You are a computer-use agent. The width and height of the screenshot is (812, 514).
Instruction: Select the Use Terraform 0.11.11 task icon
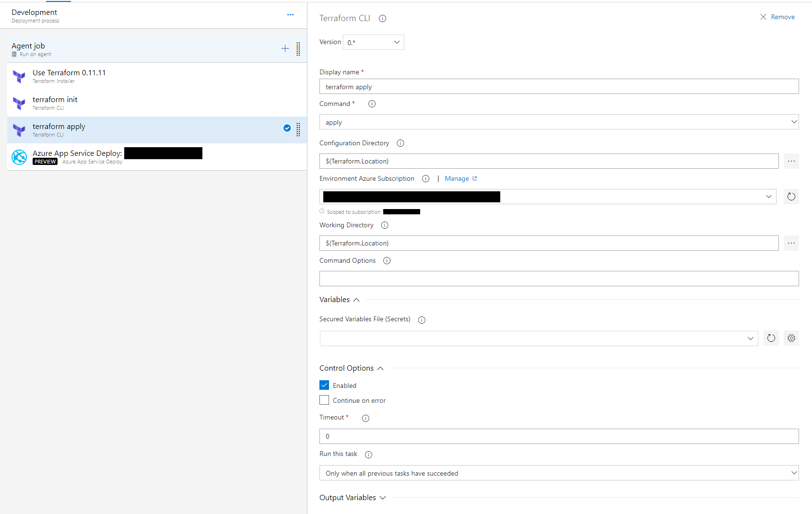click(x=19, y=76)
